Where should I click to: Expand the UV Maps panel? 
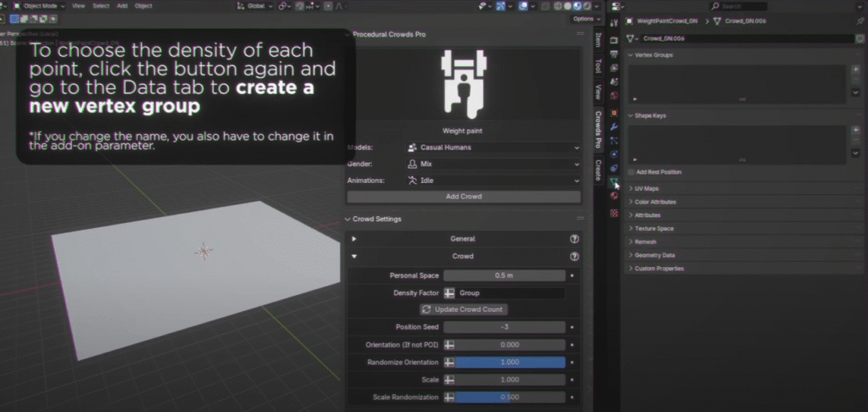pyautogui.click(x=648, y=188)
